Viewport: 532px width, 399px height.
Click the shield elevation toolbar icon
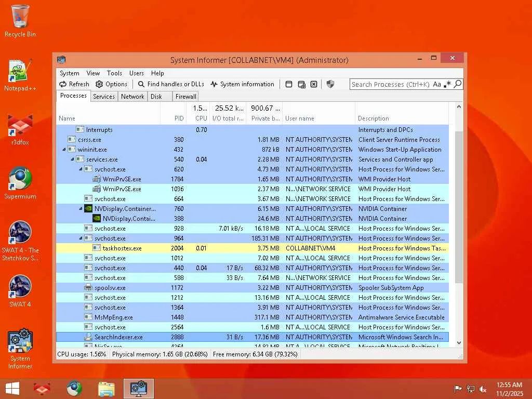point(330,84)
